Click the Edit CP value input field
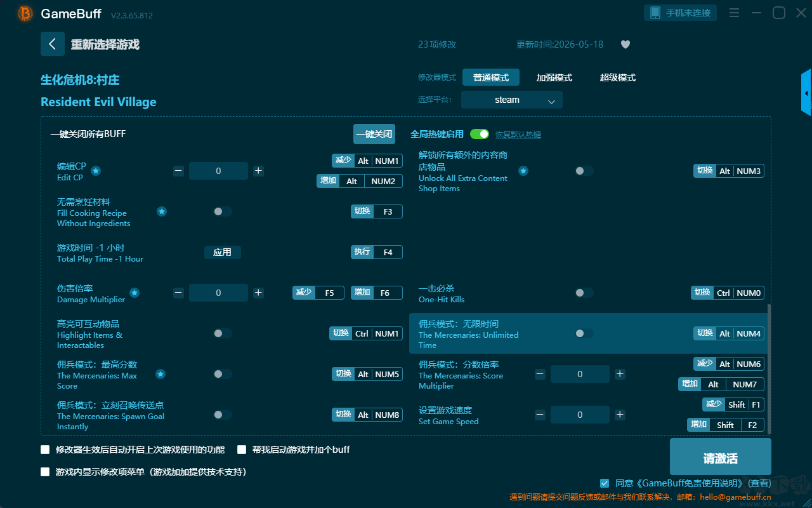Screen dimensions: 812x508 pos(218,171)
